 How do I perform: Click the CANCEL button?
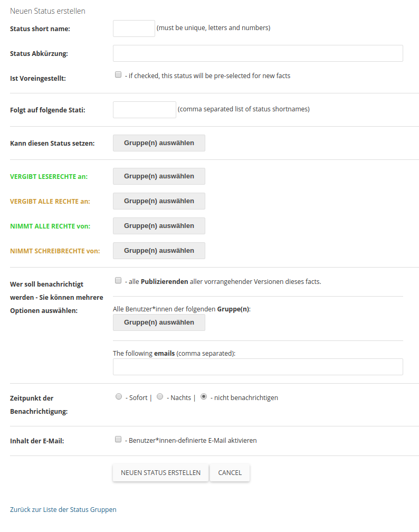230,473
